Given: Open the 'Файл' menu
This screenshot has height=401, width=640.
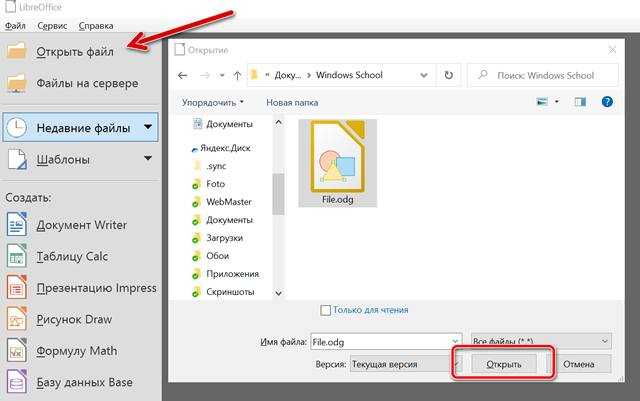Looking at the screenshot, I should pyautogui.click(x=16, y=25).
